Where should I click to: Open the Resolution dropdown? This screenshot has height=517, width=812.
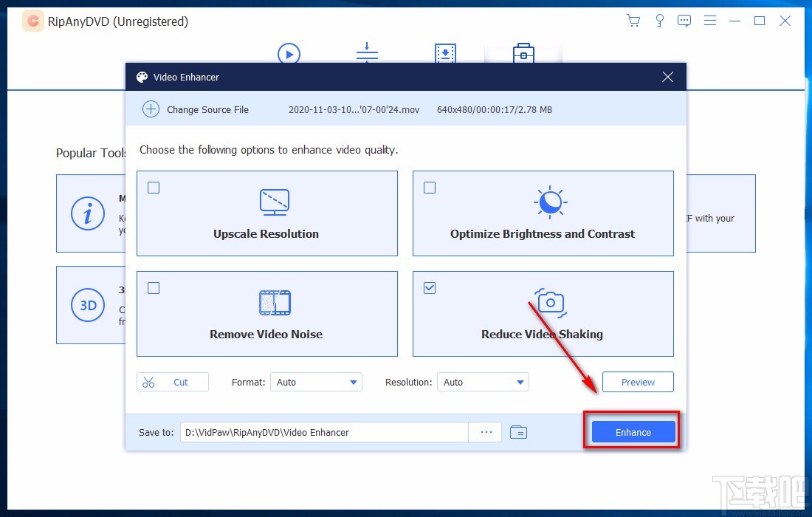pyautogui.click(x=483, y=383)
